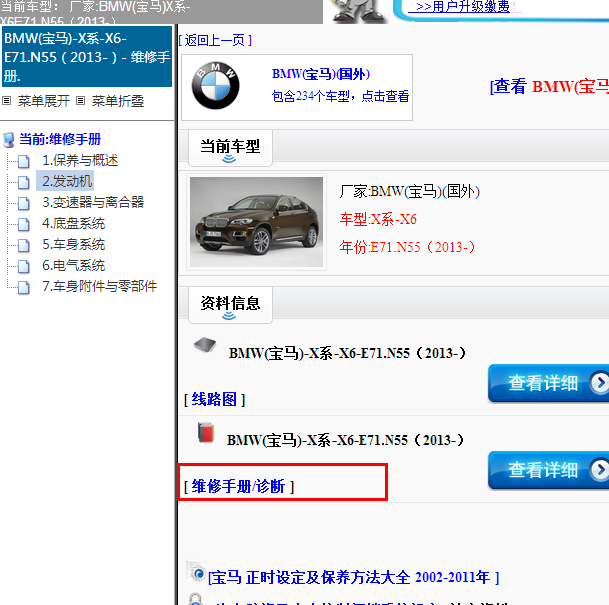Go back via 返回上一页 link
609x605 pixels.
pyautogui.click(x=215, y=40)
